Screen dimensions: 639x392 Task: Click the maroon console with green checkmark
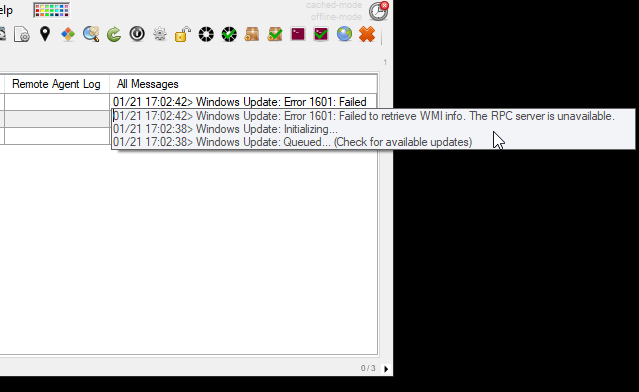point(321,34)
